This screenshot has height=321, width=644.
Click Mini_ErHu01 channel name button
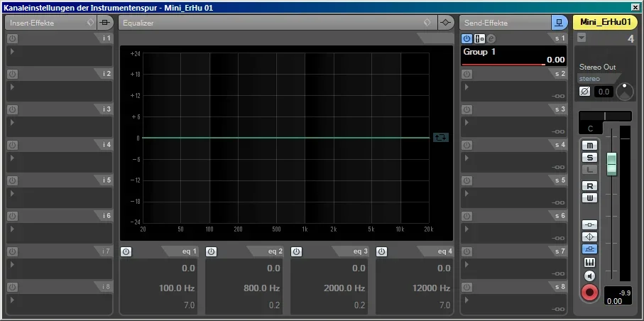605,23
